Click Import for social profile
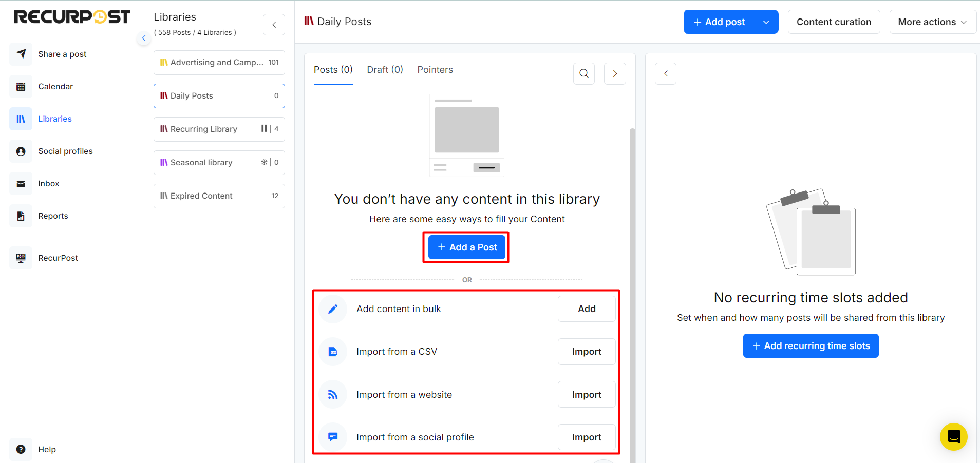Screen dimensions: 980x463 coord(587,437)
